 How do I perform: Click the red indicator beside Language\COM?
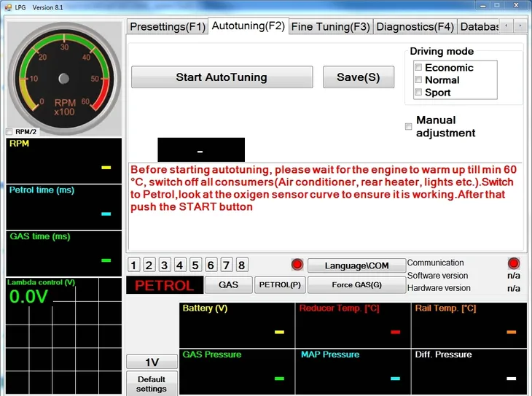coord(297,265)
